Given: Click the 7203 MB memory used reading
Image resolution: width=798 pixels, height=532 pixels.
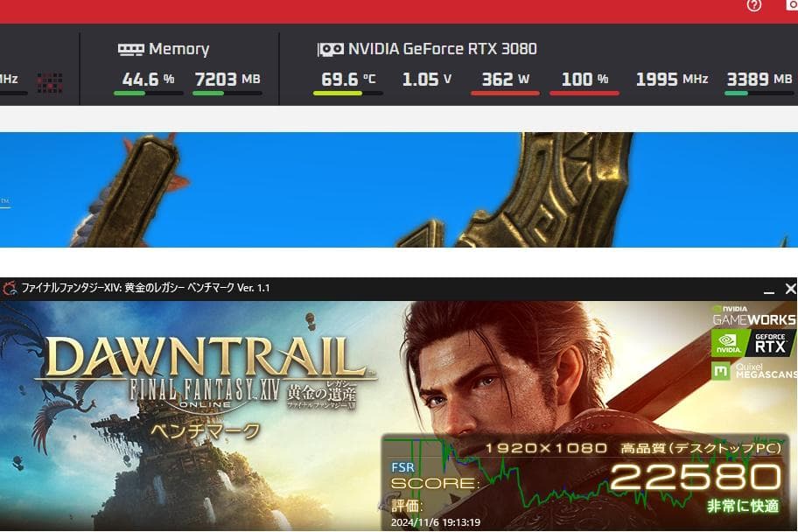Looking at the screenshot, I should [x=227, y=79].
